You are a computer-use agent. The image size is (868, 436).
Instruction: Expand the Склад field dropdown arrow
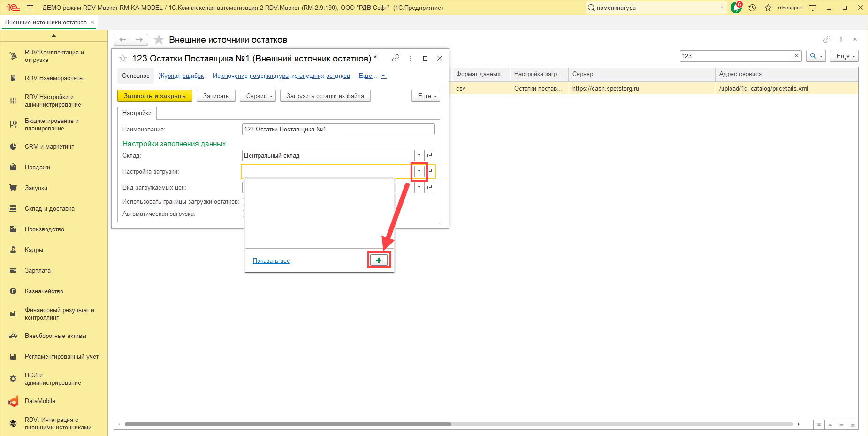(419, 155)
